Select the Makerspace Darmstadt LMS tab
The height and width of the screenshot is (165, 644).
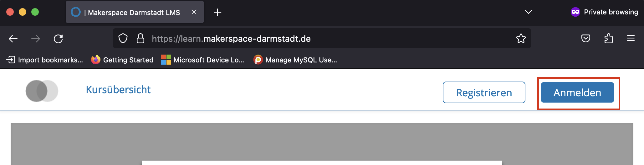131,13
